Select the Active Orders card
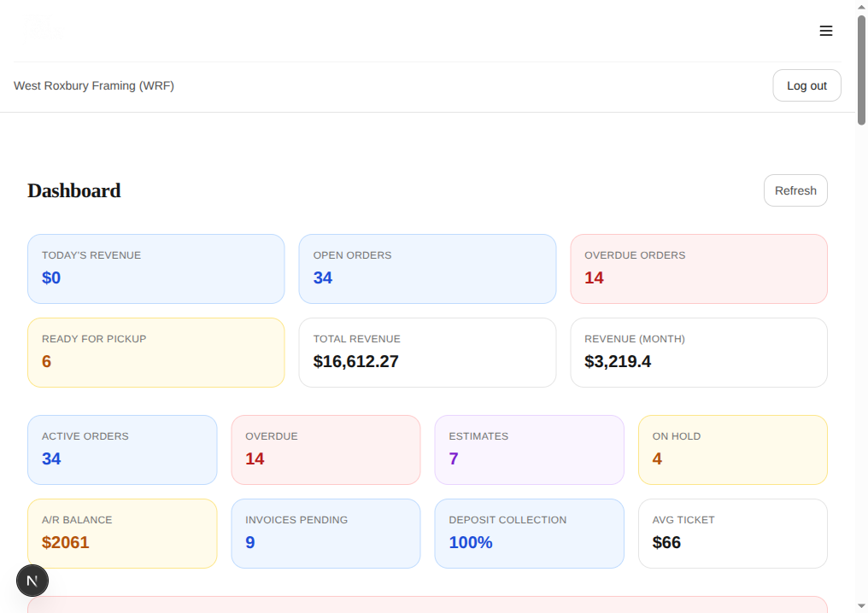 pos(122,449)
